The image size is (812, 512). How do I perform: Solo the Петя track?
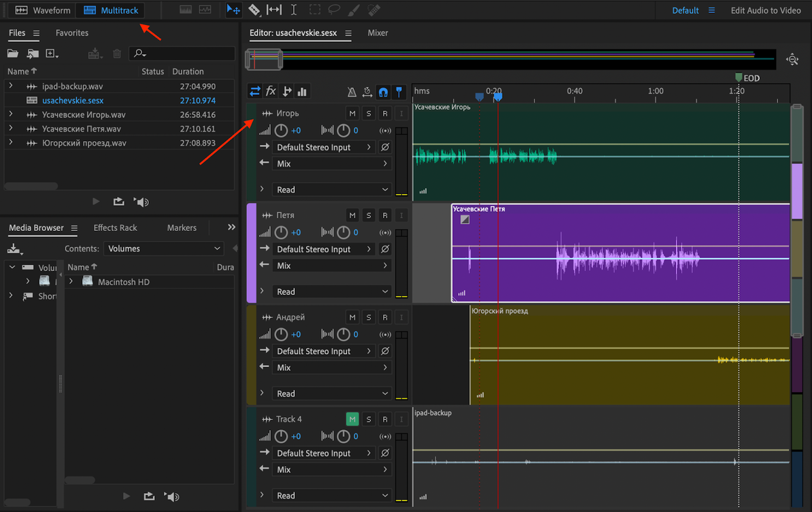pyautogui.click(x=369, y=215)
